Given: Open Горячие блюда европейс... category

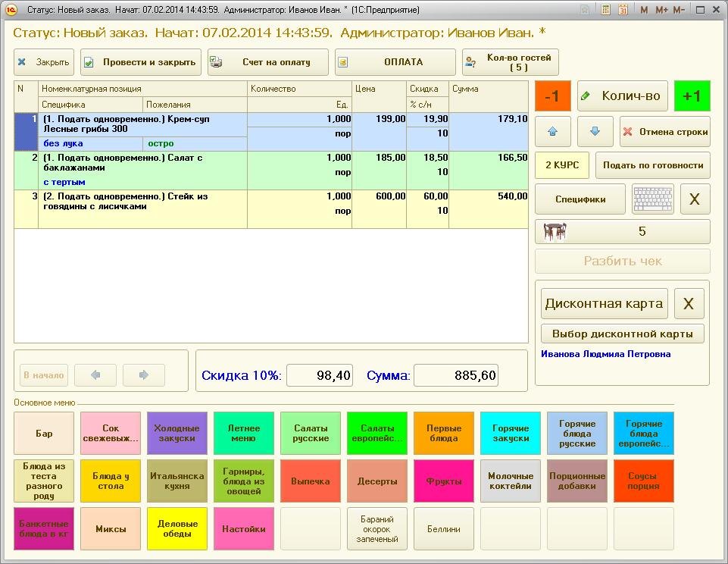Looking at the screenshot, I should [x=643, y=433].
